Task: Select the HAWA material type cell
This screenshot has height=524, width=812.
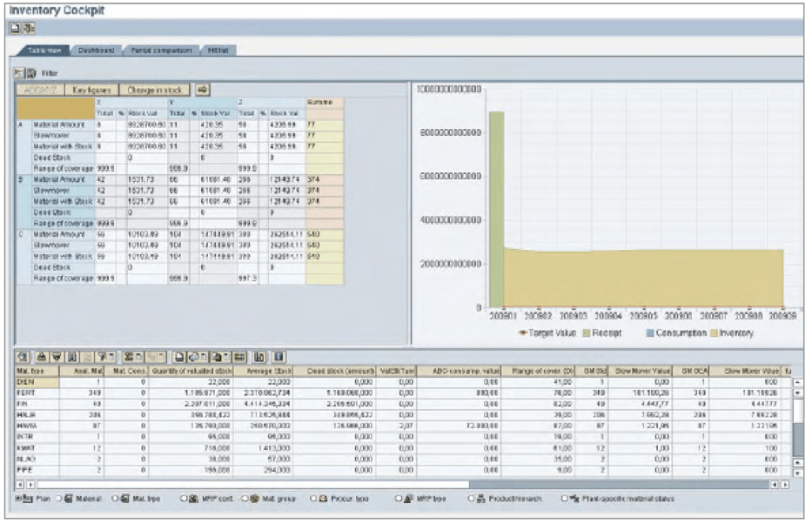Action: coord(37,426)
